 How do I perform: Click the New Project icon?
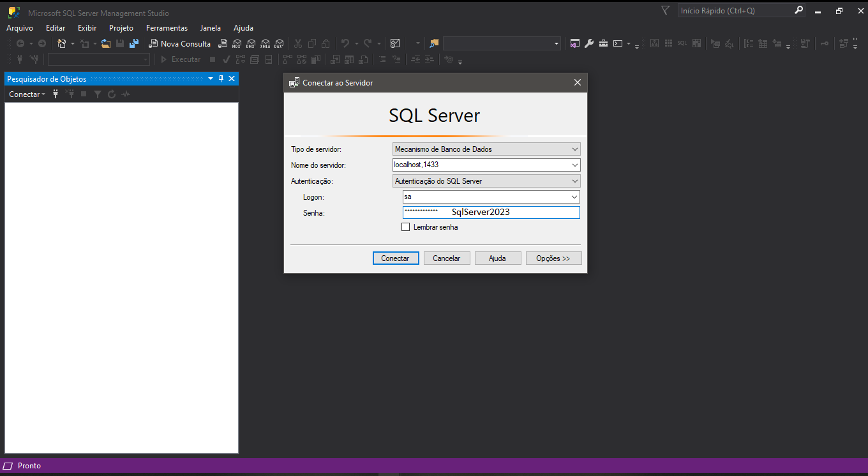tap(62, 44)
